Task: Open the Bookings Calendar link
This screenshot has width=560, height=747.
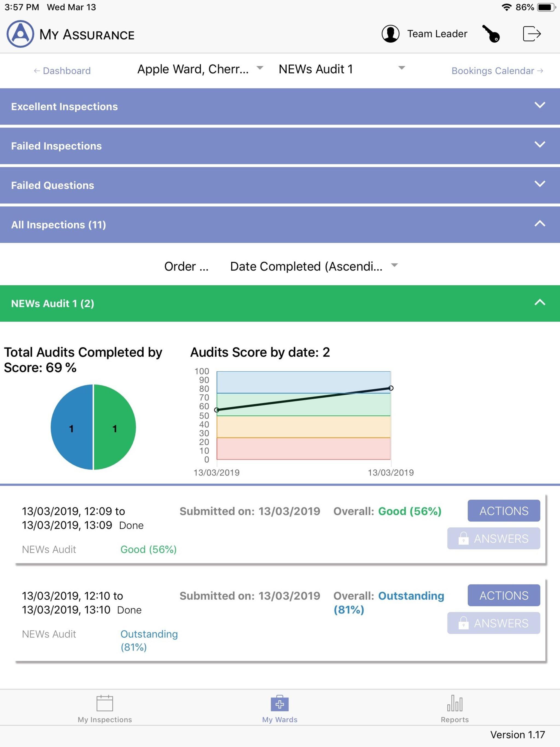Action: (x=497, y=71)
